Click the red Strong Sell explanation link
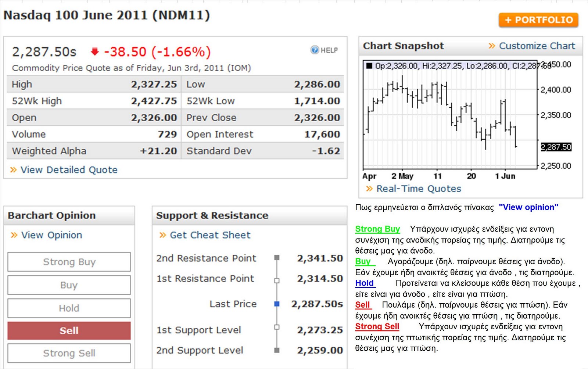This screenshot has height=369, width=588. pos(377,326)
